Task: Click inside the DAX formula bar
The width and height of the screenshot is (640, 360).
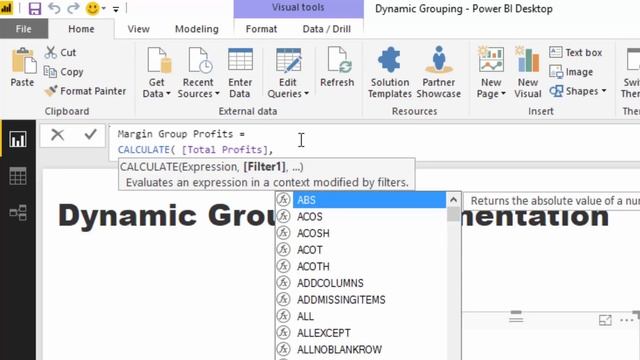Action: [375, 142]
